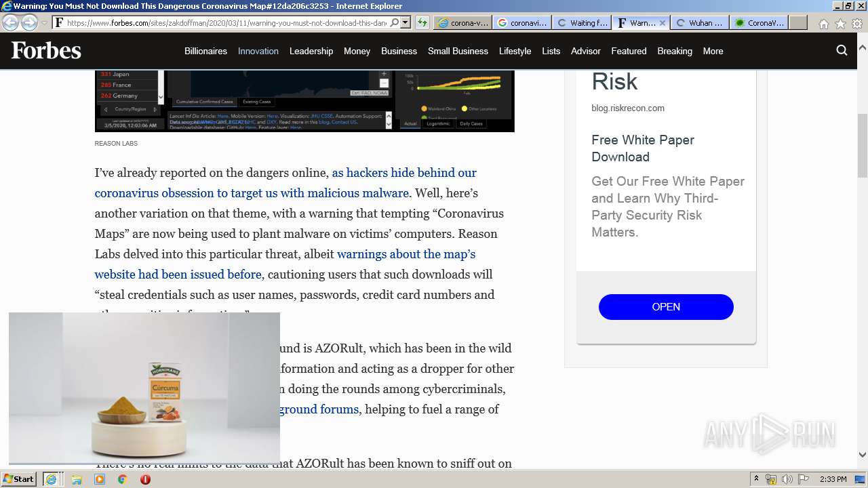868x488 pixels.
Task: Open the Advisor section
Action: tap(586, 51)
